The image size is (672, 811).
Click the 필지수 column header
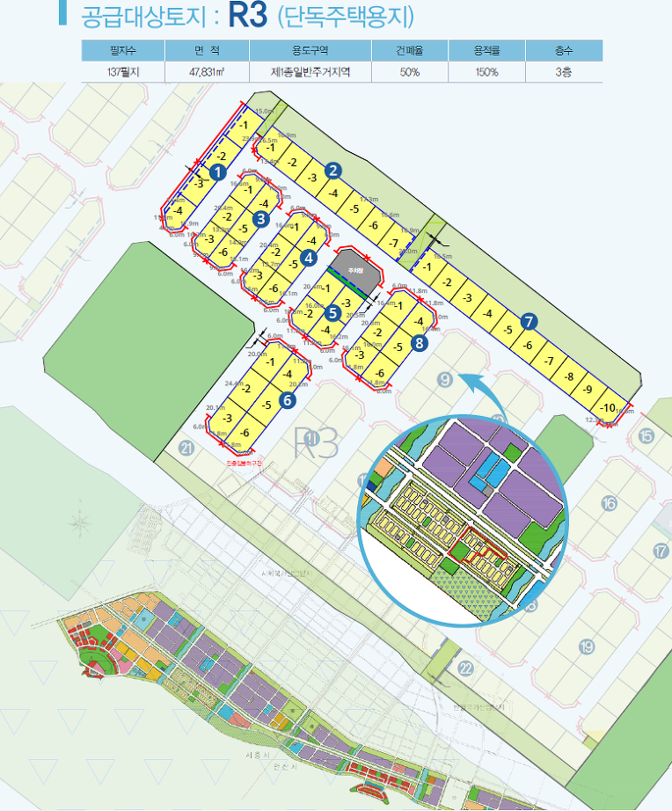[123, 51]
